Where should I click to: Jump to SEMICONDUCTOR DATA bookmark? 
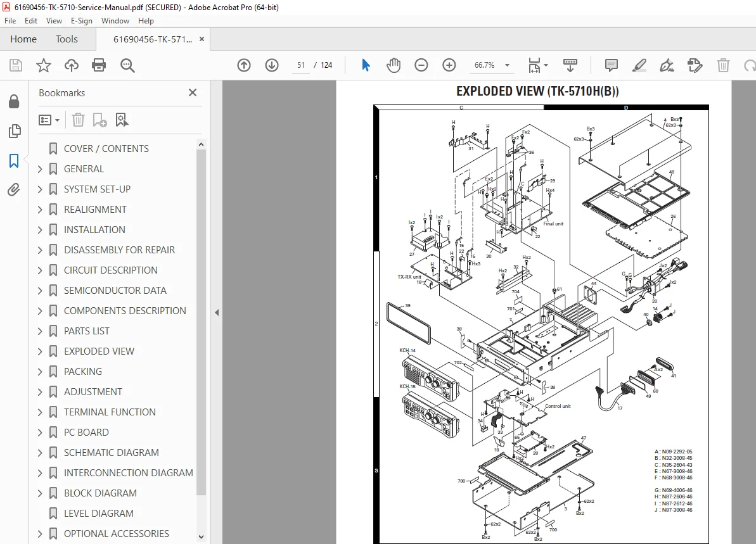coord(115,291)
